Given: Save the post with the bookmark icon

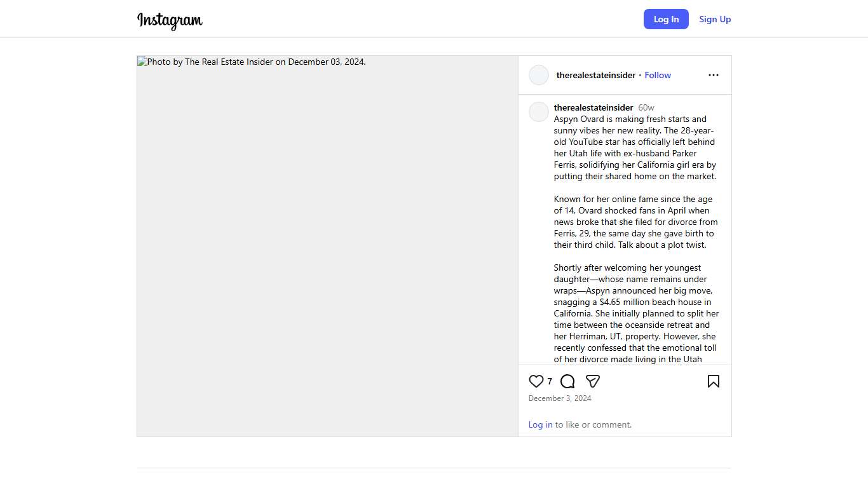Looking at the screenshot, I should tap(714, 381).
